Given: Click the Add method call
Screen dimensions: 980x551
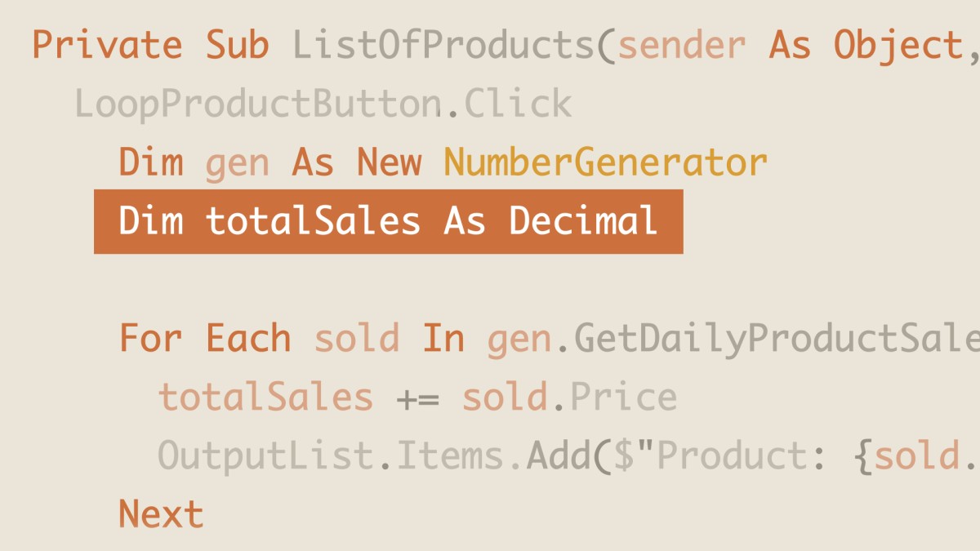Looking at the screenshot, I should tap(559, 456).
